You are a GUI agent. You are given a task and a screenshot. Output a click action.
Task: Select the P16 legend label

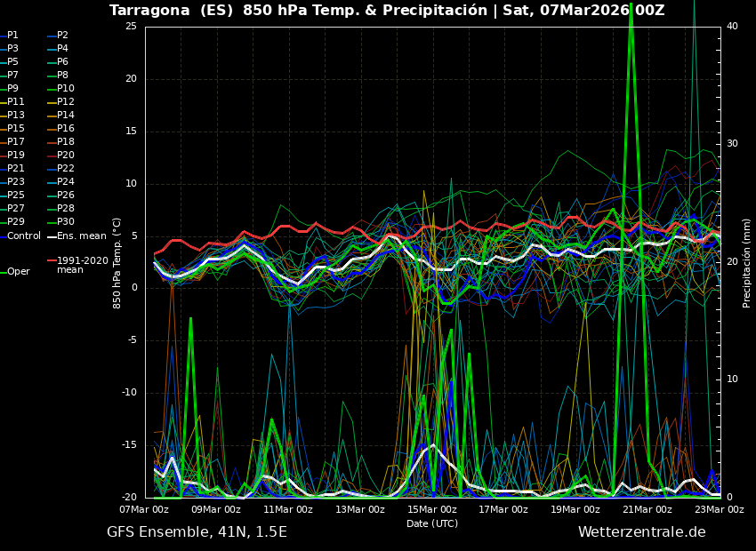[x=66, y=129]
